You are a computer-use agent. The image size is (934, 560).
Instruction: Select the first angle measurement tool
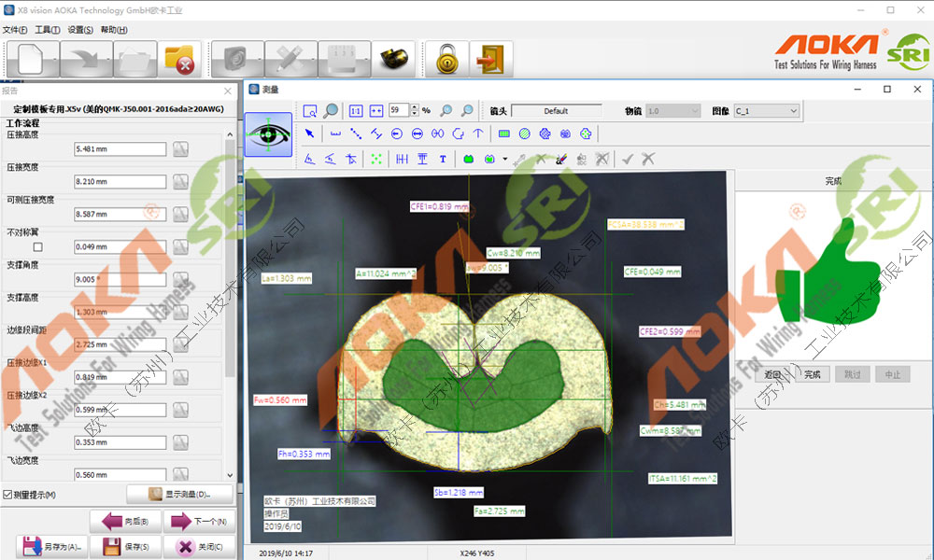310,159
